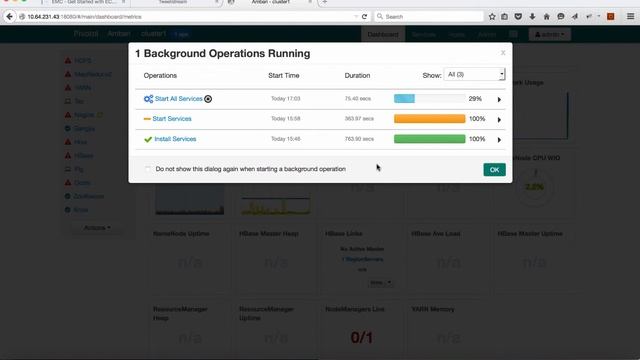Abort Start All Services via circular stop icon
The height and width of the screenshot is (360, 640).
pyautogui.click(x=208, y=99)
